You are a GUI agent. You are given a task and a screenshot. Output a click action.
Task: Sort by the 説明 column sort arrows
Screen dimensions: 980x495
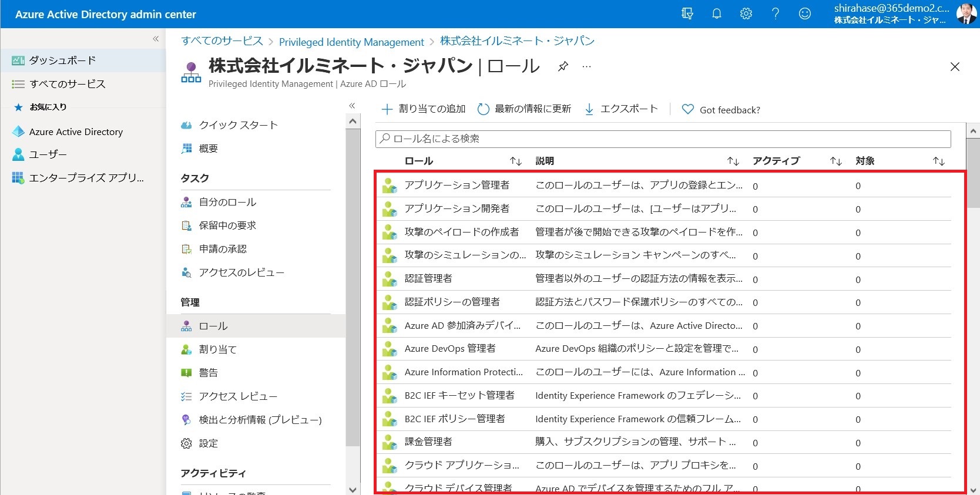click(733, 161)
